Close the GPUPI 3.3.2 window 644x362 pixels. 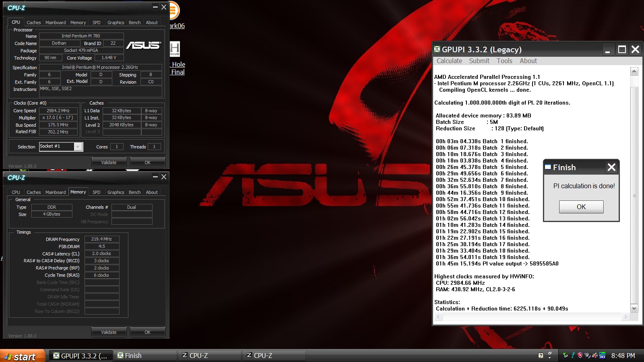click(635, 49)
